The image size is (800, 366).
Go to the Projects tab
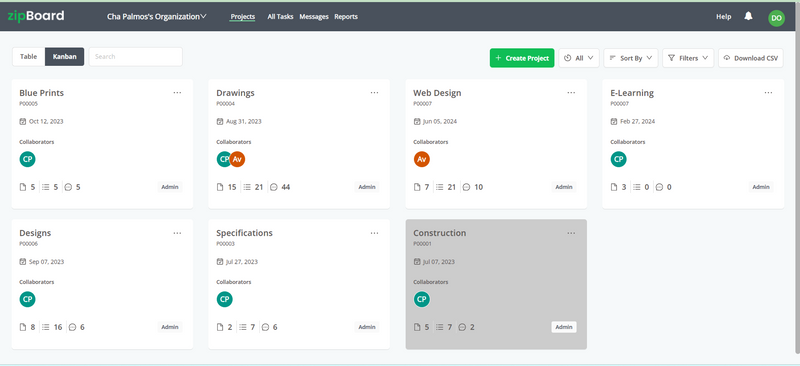click(x=242, y=17)
